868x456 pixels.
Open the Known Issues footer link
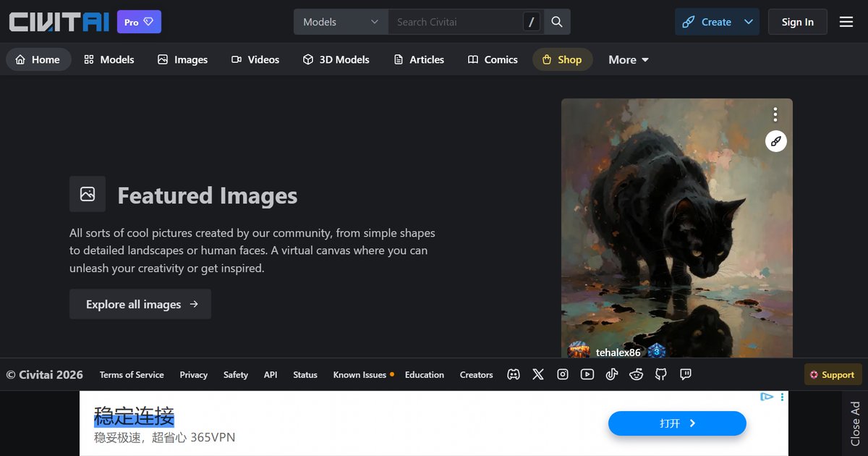363,374
